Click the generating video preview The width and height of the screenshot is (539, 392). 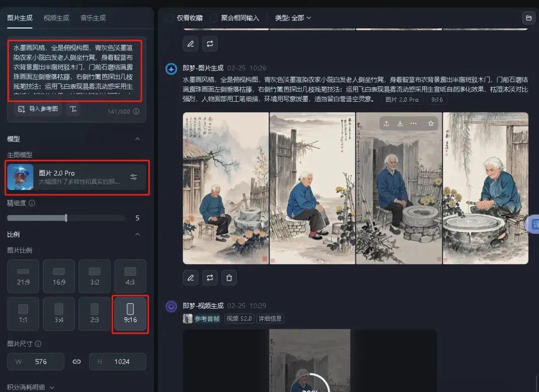click(x=310, y=361)
